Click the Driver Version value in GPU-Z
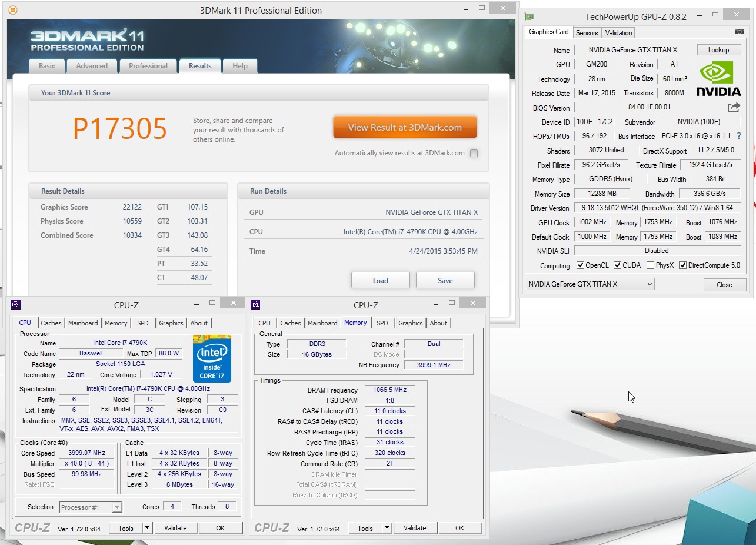756x545 pixels. (x=657, y=208)
